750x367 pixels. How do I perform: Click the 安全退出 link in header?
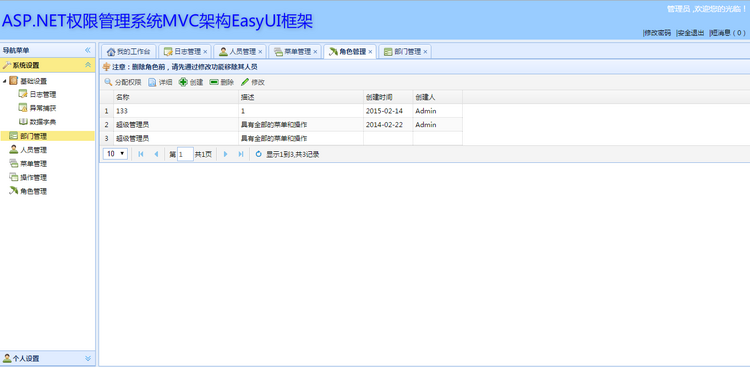point(691,33)
